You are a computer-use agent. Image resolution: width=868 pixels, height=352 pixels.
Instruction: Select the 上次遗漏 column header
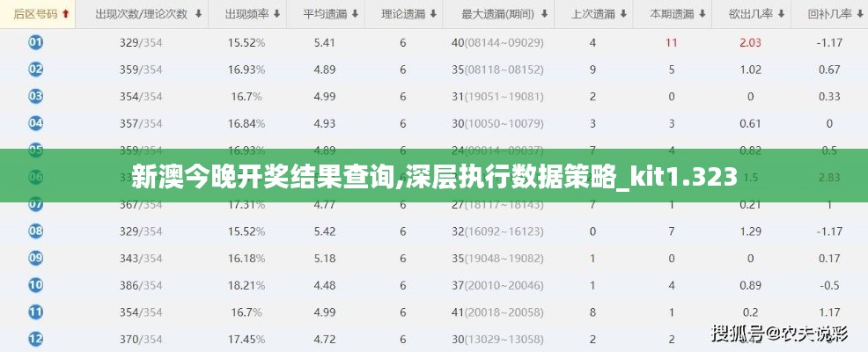point(592,14)
